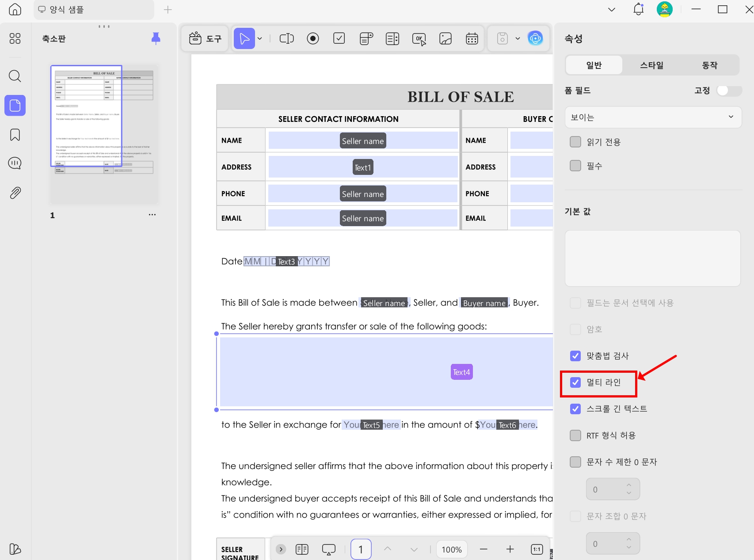Viewport: 754px width, 560px height.
Task: Go to next page arrow
Action: click(x=414, y=549)
